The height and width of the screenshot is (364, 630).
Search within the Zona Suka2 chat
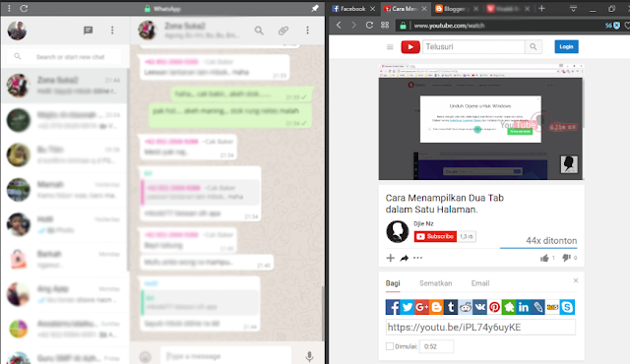[259, 30]
